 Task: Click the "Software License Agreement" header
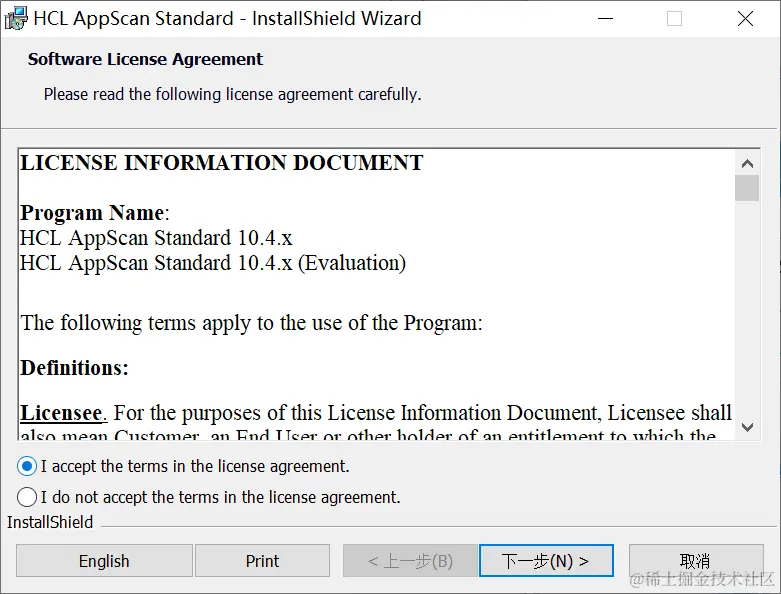tap(145, 59)
